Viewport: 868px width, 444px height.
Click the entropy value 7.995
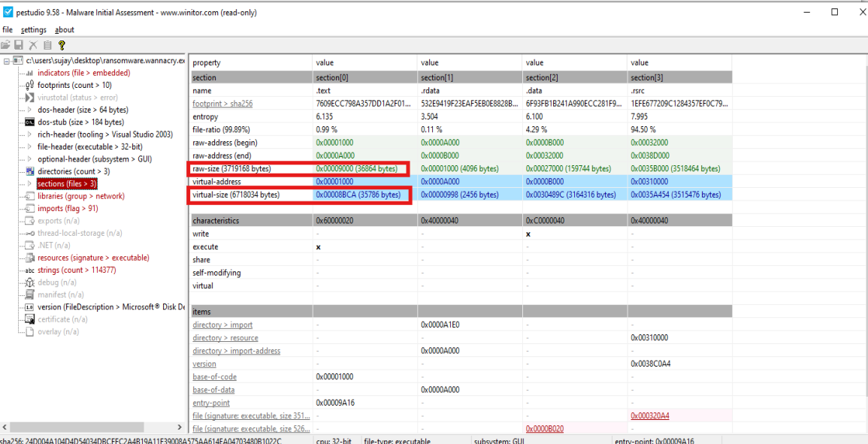(640, 116)
